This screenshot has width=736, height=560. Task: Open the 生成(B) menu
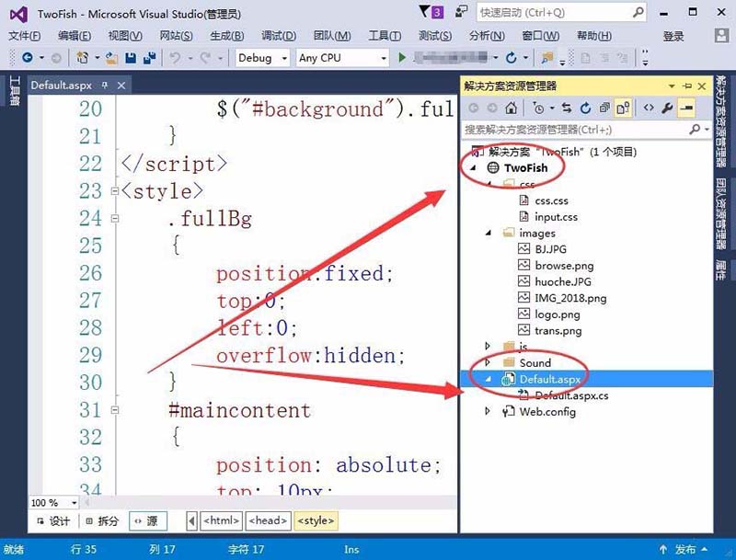pos(227,36)
